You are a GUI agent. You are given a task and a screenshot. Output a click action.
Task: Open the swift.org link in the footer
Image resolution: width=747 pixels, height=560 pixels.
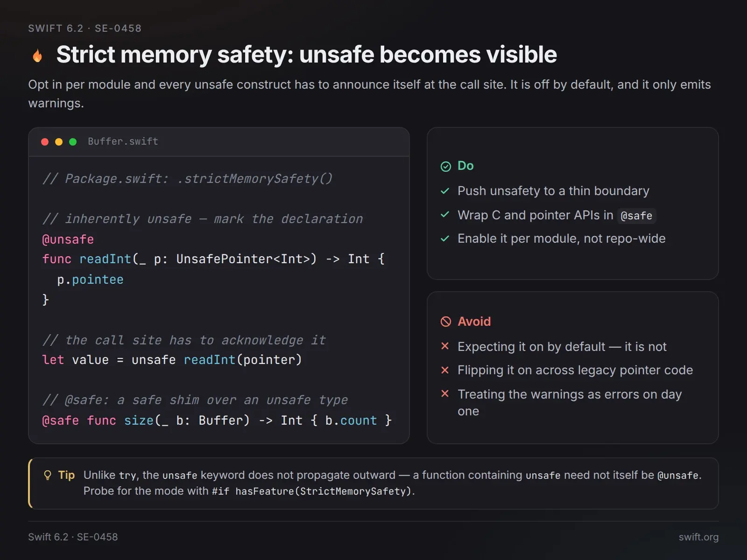point(698,537)
